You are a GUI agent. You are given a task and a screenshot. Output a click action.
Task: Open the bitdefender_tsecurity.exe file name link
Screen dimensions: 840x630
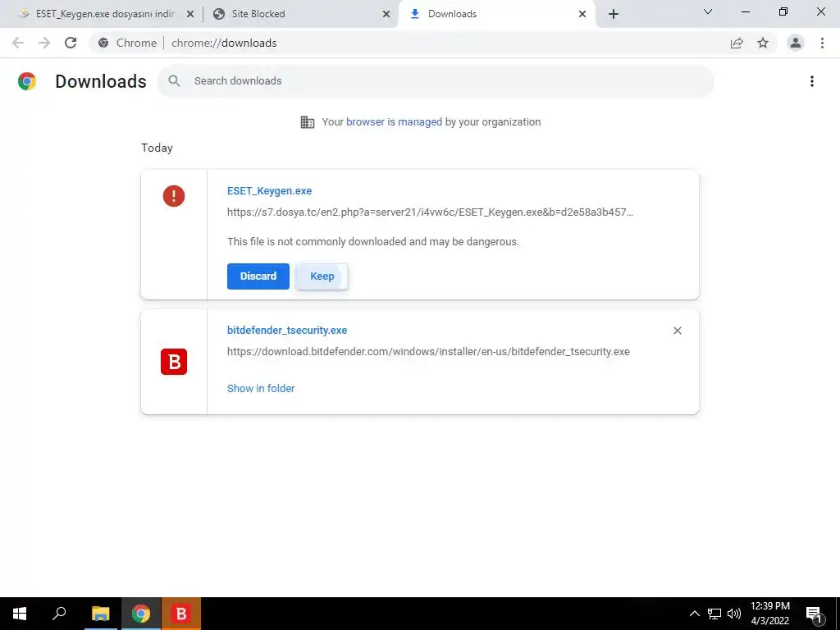click(287, 331)
